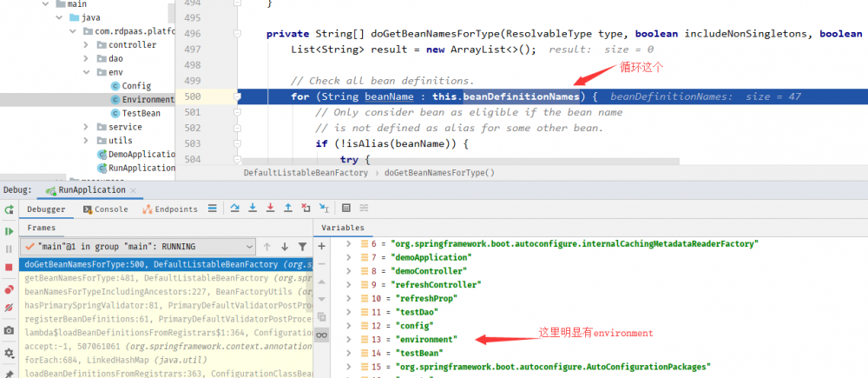Viewport: 868px width, 378px height.
Task: Expand variable 13 environment
Action: [x=348, y=339]
